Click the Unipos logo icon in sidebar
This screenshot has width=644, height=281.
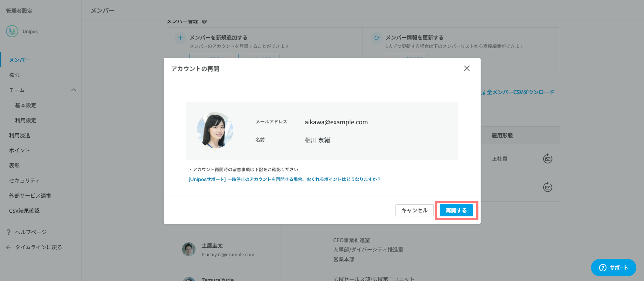(12, 31)
